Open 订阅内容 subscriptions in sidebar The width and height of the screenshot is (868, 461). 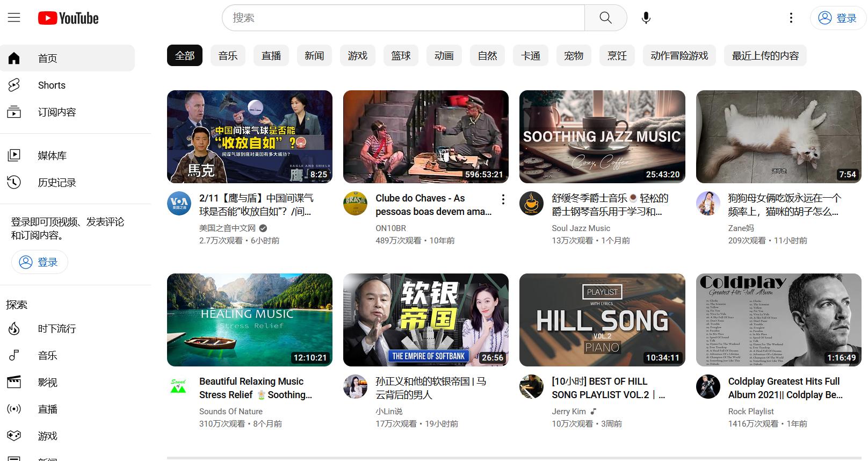68,112
